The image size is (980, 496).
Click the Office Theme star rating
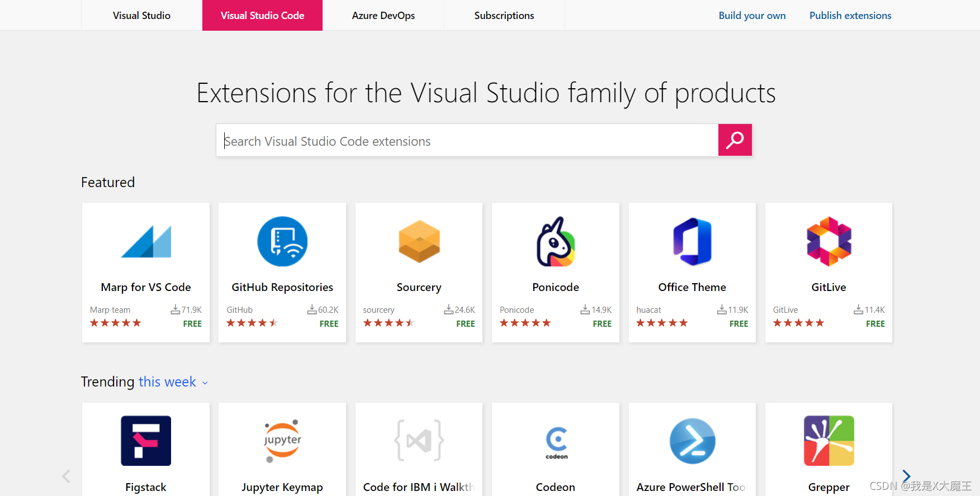tap(662, 323)
